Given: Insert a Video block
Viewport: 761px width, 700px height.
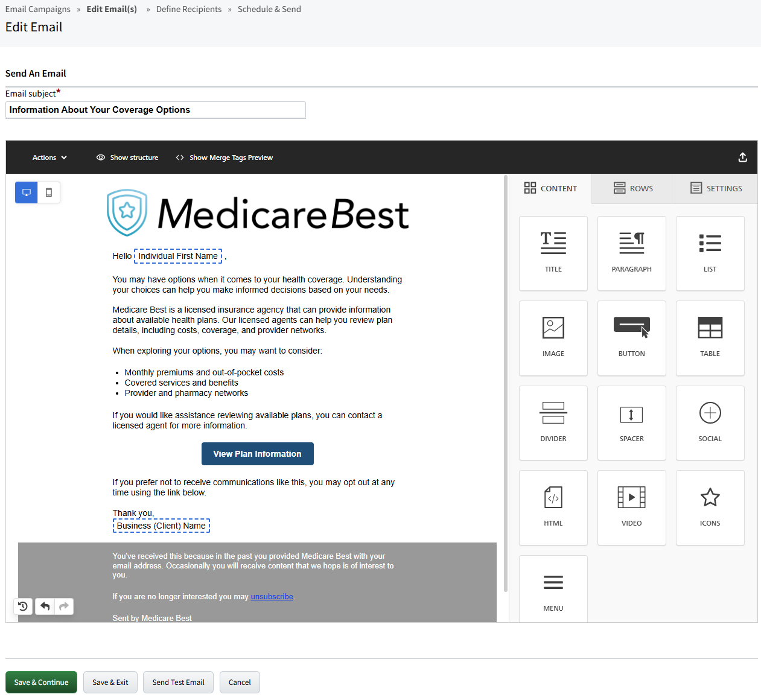Looking at the screenshot, I should coord(631,507).
